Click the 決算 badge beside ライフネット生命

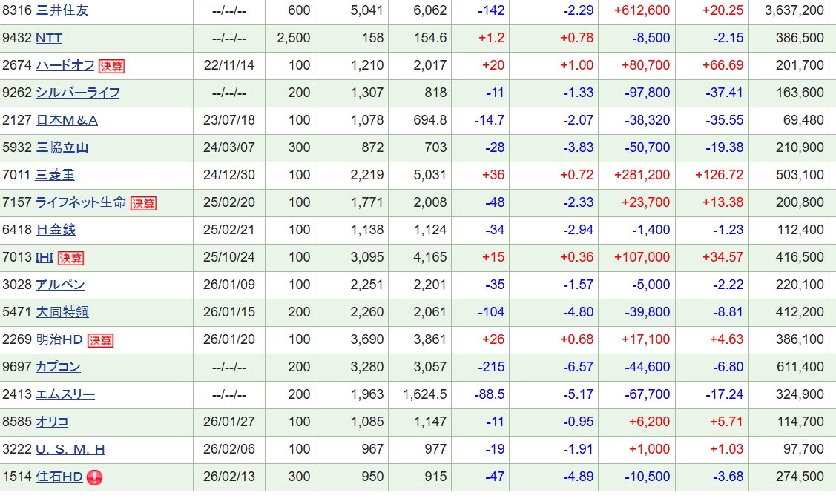(x=143, y=203)
